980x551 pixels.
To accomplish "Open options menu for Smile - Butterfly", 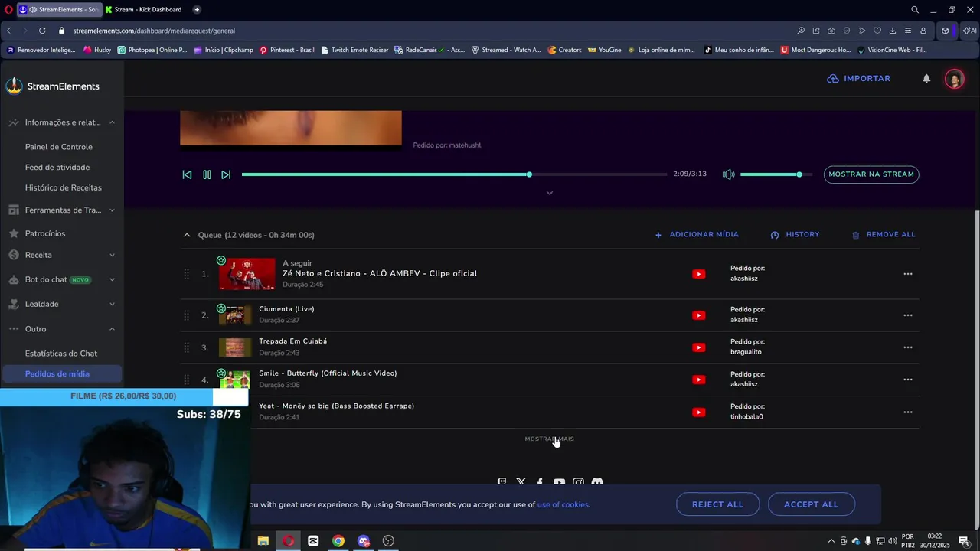I will click(x=907, y=380).
